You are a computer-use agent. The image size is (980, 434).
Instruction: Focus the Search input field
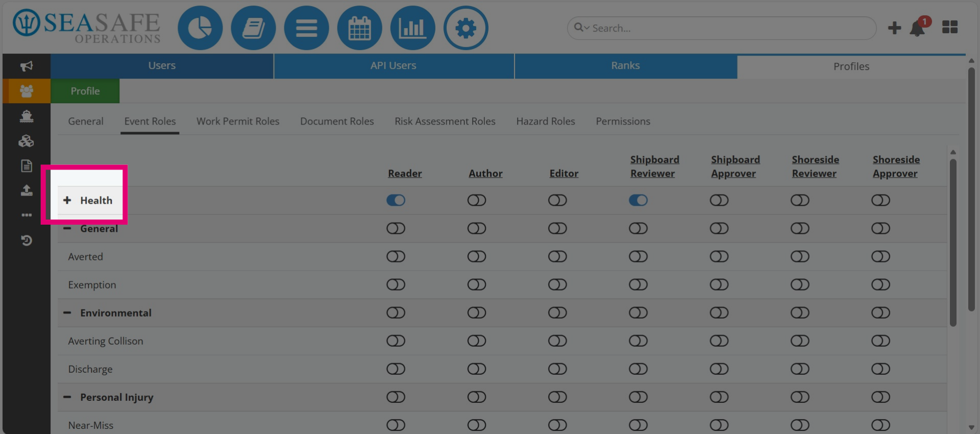click(722, 28)
